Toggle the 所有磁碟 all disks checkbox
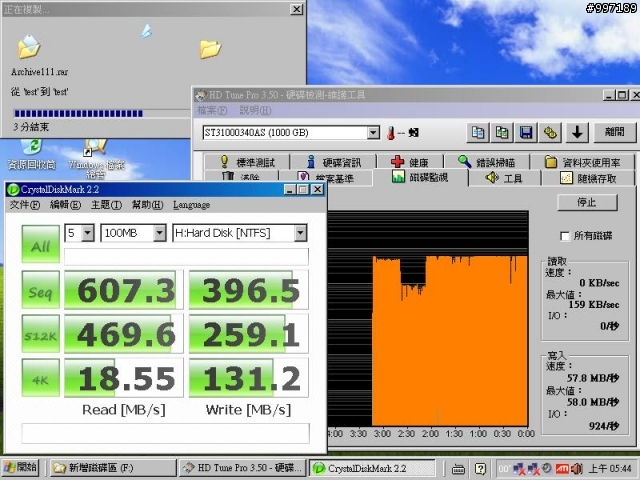 (565, 236)
